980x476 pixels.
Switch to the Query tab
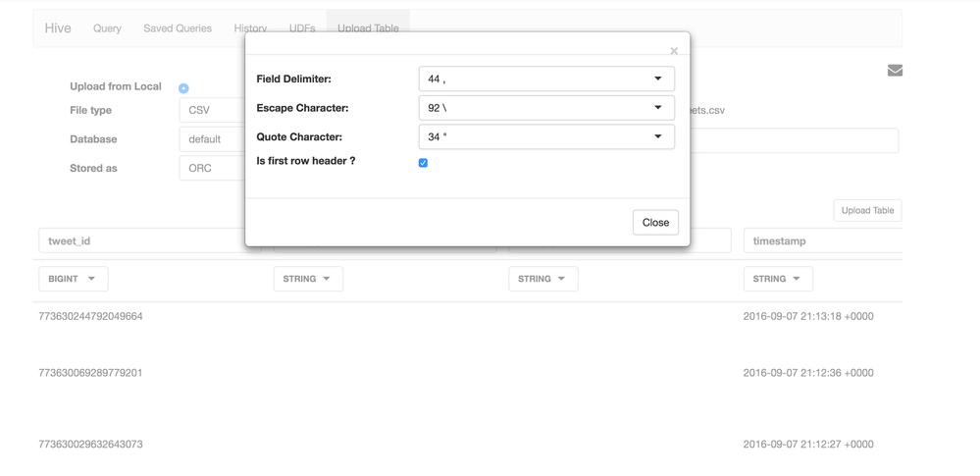click(x=107, y=28)
